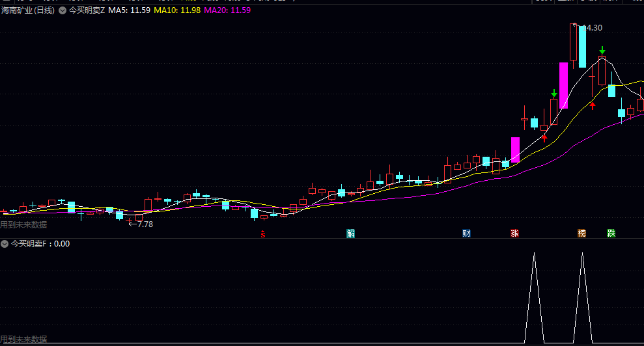Image resolution: width=644 pixels, height=346 pixels.
Task: Toggle the MA5 moving average line
Action: [129, 10]
